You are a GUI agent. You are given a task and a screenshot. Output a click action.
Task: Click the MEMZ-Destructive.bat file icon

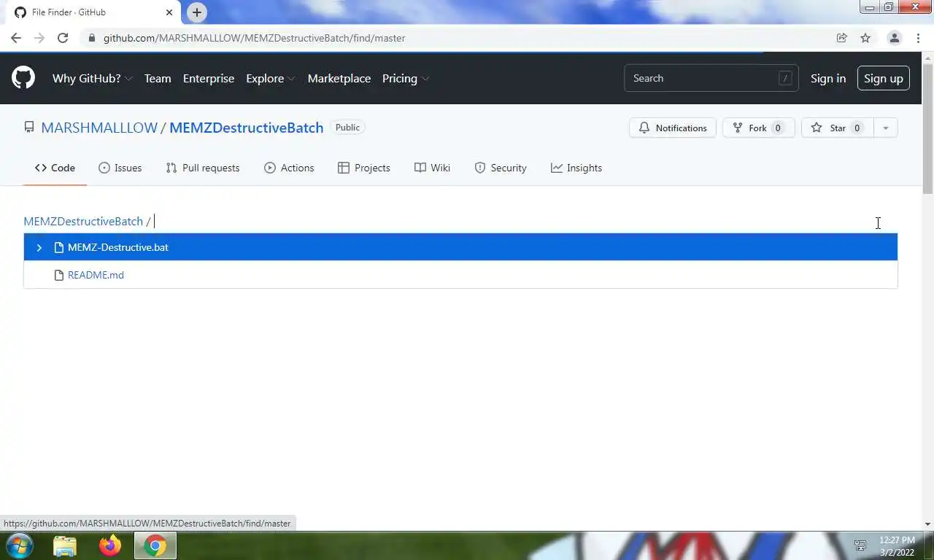(x=59, y=247)
